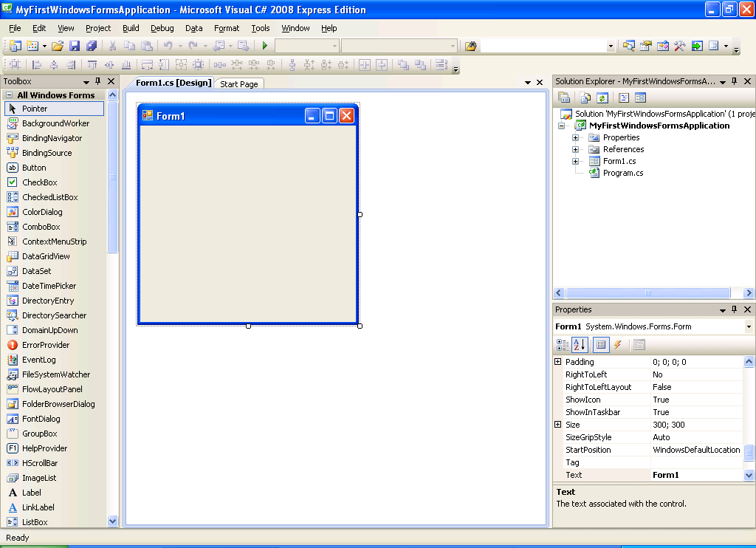756x548 pixels.
Task: Click the Redo arrow icon
Action: [193, 46]
